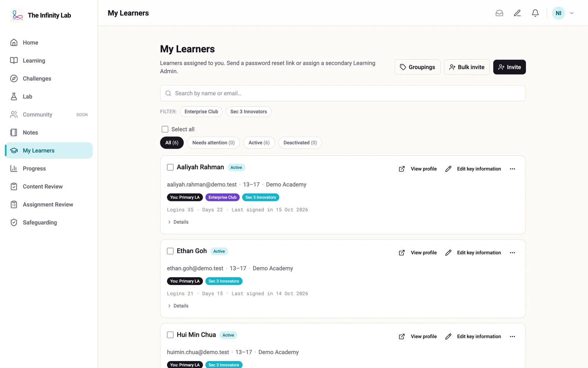Open the Groupings button
588x368 pixels.
pyautogui.click(x=417, y=67)
